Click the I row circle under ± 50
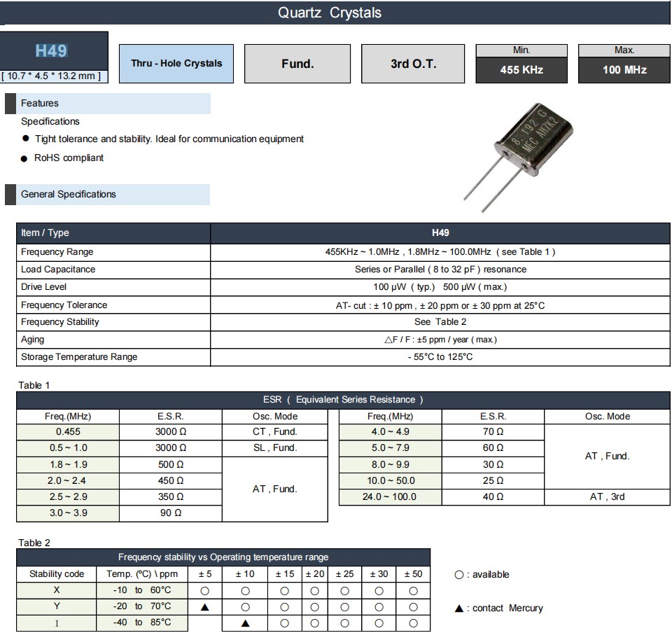672x640 pixels. coord(414,623)
